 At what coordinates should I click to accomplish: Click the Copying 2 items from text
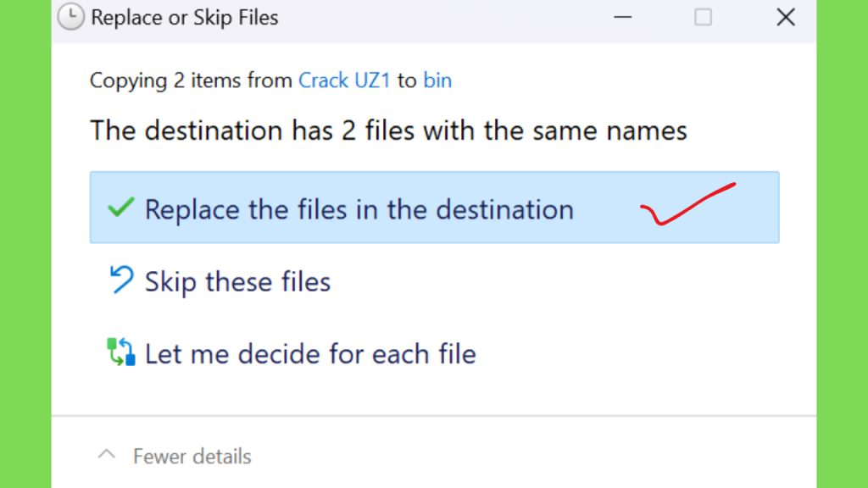click(x=191, y=80)
